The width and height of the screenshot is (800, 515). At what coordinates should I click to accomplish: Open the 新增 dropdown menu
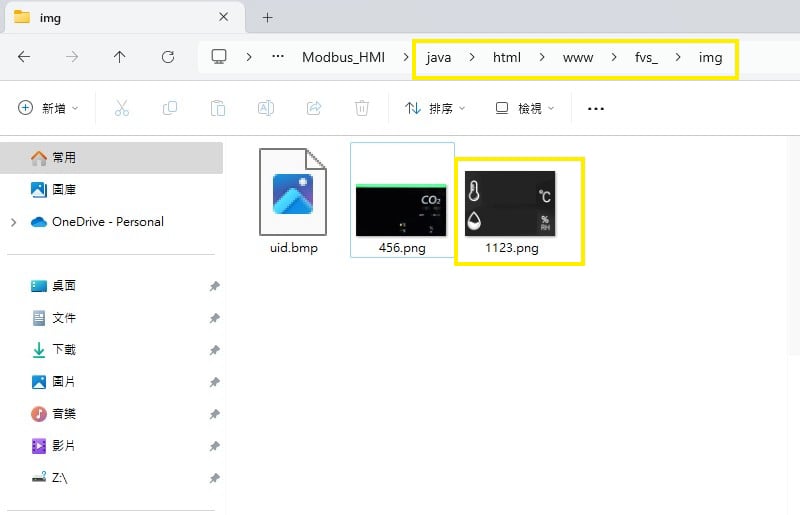(48, 108)
